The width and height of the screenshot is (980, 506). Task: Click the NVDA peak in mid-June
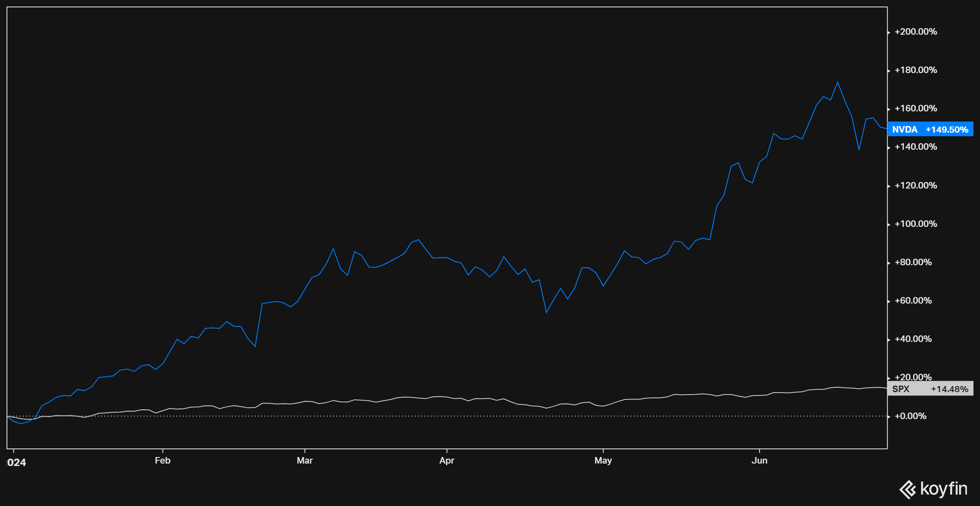(x=837, y=82)
